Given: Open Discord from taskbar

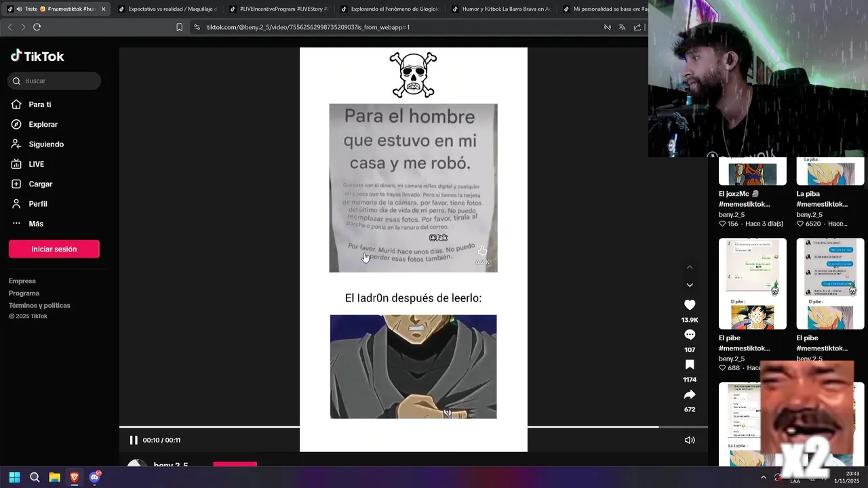Looking at the screenshot, I should click(95, 477).
